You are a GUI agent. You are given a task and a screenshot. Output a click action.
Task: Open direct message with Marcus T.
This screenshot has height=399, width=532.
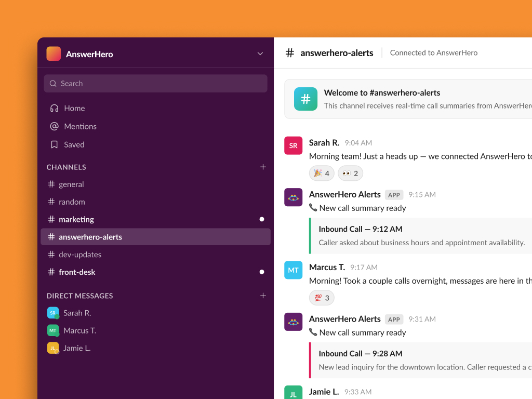[x=155, y=331]
